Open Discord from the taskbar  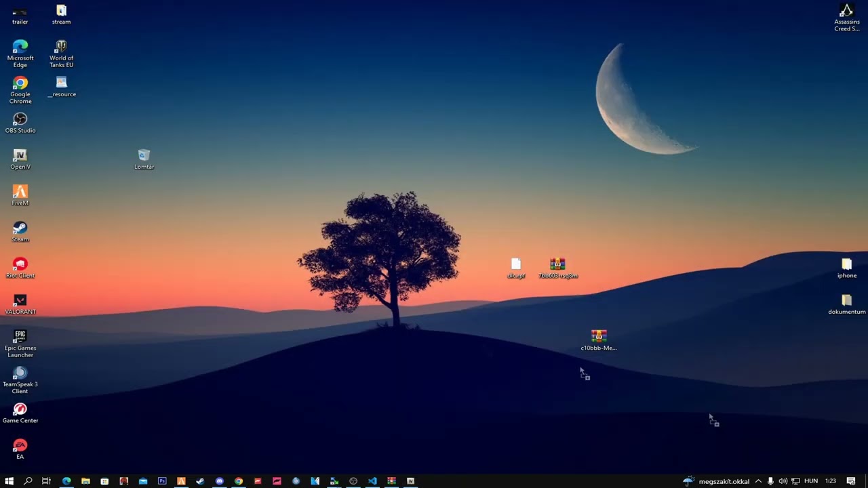220,481
